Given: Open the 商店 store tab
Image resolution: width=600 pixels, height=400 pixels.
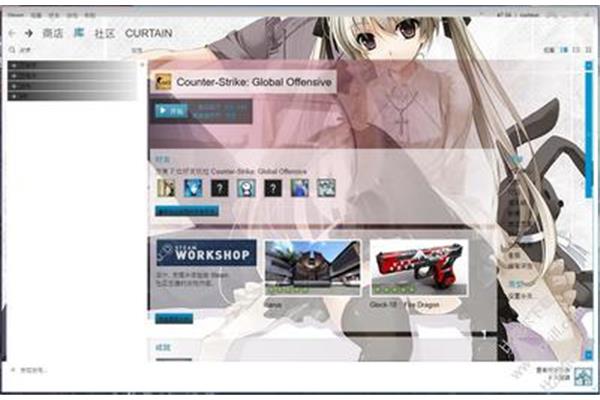Looking at the screenshot, I should coord(53,33).
